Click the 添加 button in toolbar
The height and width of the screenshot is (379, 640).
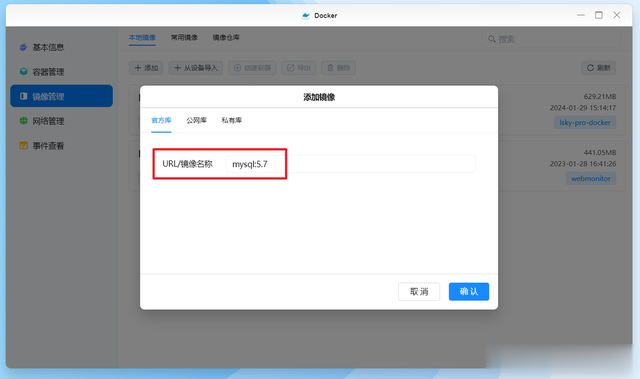pos(146,68)
